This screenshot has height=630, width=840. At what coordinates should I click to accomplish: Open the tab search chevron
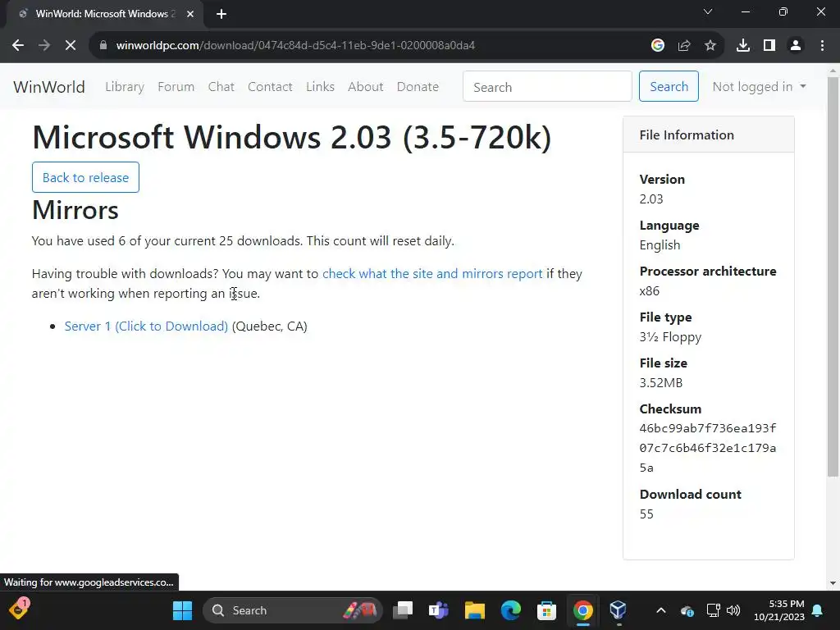708,11
